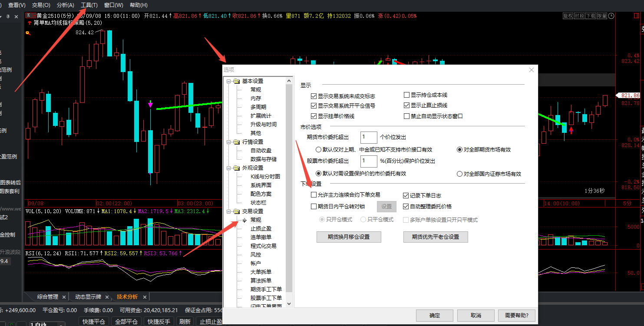
Task: Collapse the 基本设置 tree node
Action: point(228,81)
